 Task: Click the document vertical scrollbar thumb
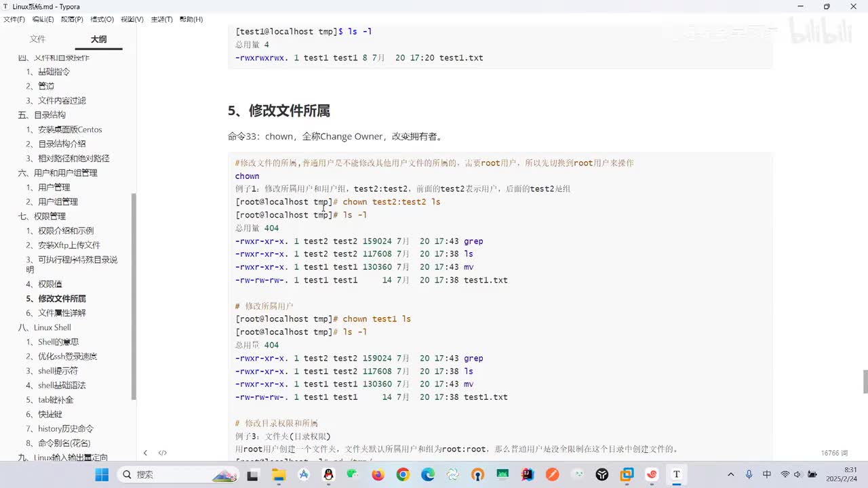865,382
